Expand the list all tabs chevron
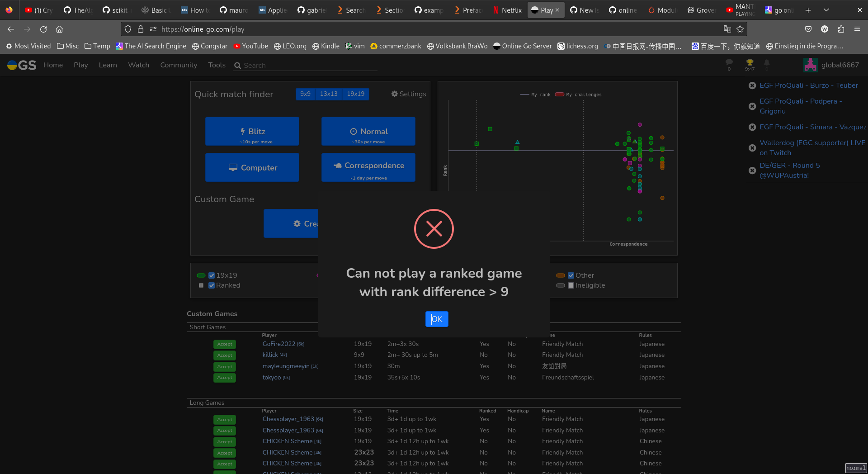Screen dimensions: 868x474 (826, 10)
